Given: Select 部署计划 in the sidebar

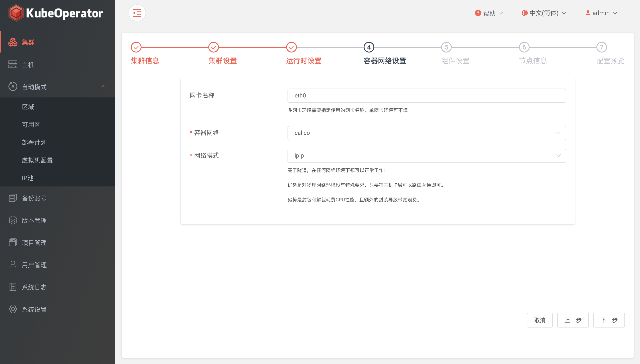Looking at the screenshot, I should click(34, 142).
